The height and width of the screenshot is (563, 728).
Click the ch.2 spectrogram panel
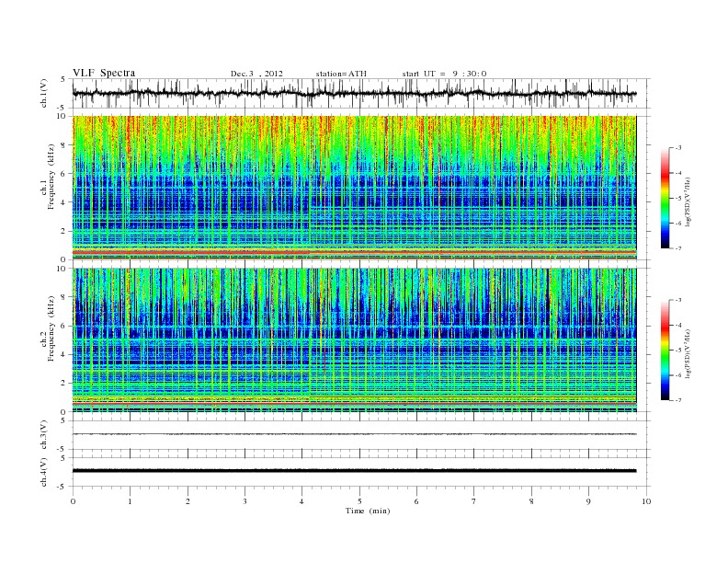(x=354, y=340)
